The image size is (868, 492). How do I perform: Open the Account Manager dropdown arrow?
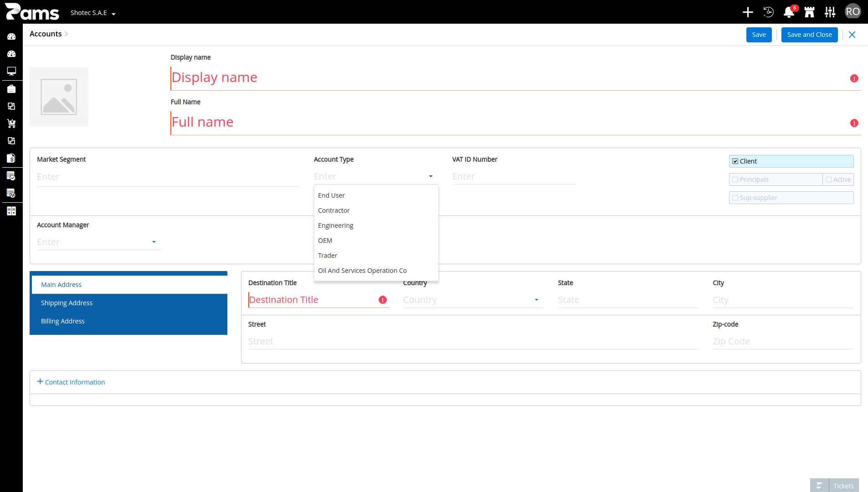pos(154,242)
